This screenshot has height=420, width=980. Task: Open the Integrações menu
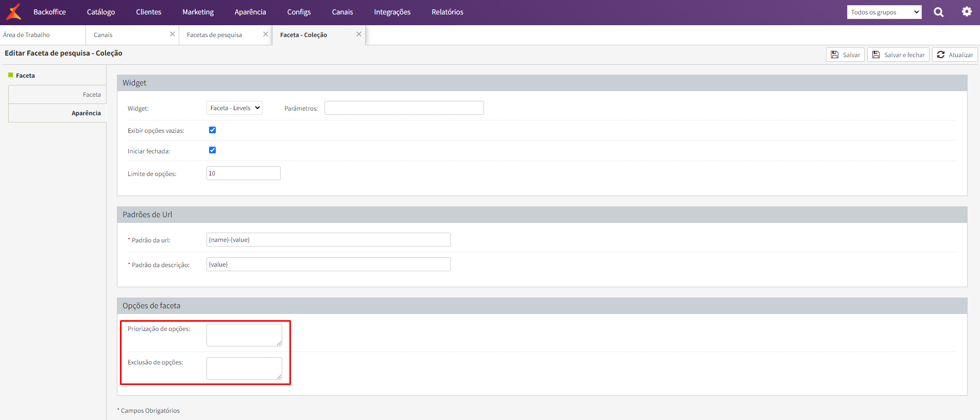pos(392,12)
